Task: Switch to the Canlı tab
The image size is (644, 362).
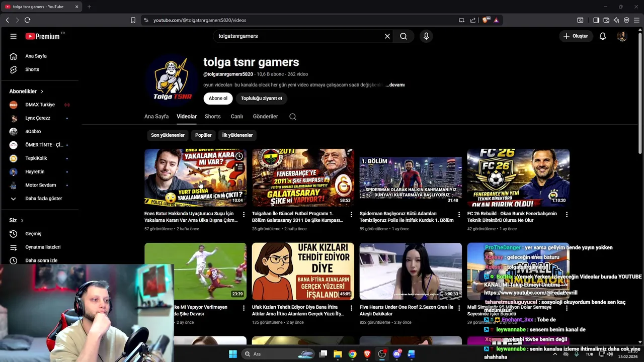Action: [237, 117]
